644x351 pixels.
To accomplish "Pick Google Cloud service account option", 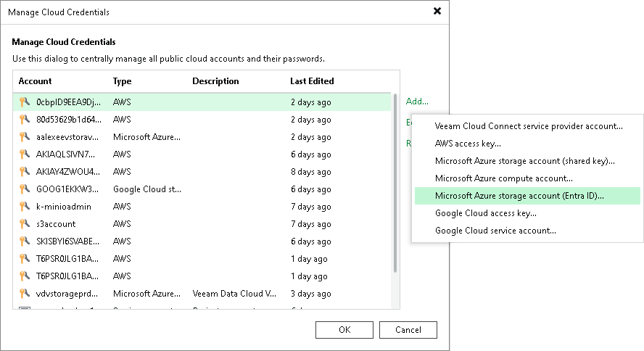I will [527, 231].
